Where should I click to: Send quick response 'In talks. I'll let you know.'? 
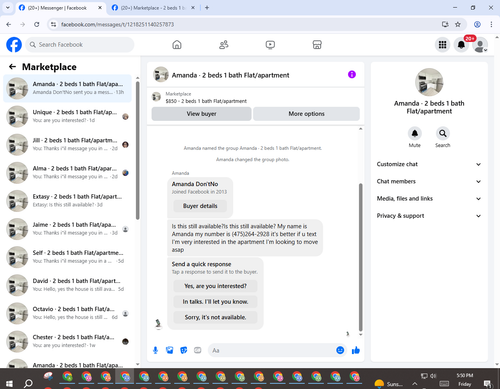click(215, 302)
